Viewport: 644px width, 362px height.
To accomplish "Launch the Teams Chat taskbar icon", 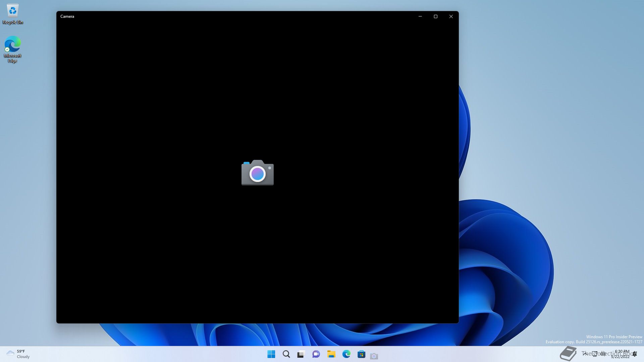I will (x=316, y=354).
